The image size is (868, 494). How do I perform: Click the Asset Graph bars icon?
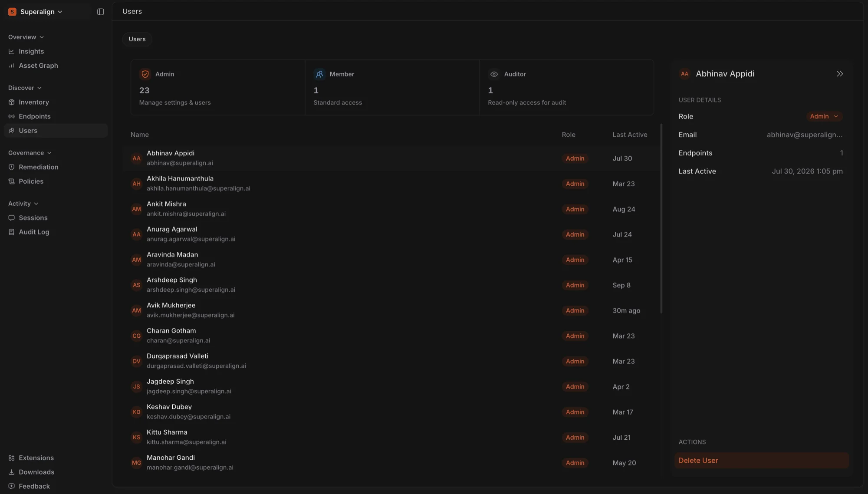[11, 66]
